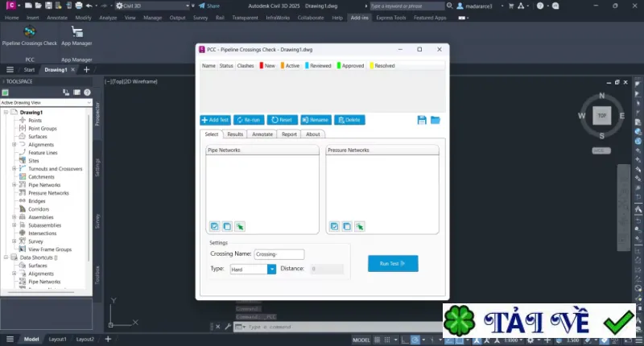Toggle the Approved status filter
The image size is (644, 346).
coord(350,66)
